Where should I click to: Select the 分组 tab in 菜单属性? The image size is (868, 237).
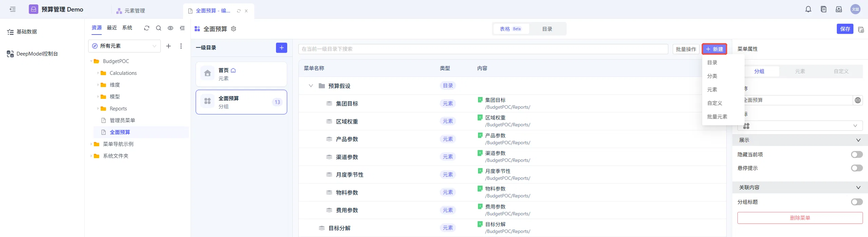tap(759, 71)
